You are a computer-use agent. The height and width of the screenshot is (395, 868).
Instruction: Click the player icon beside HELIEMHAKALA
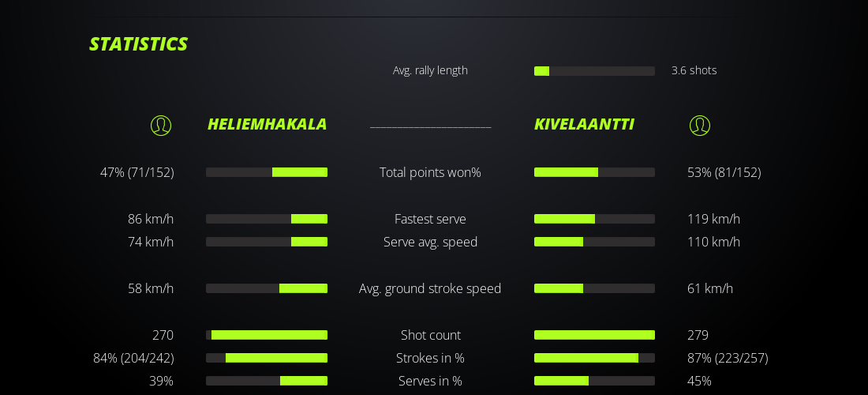click(161, 125)
